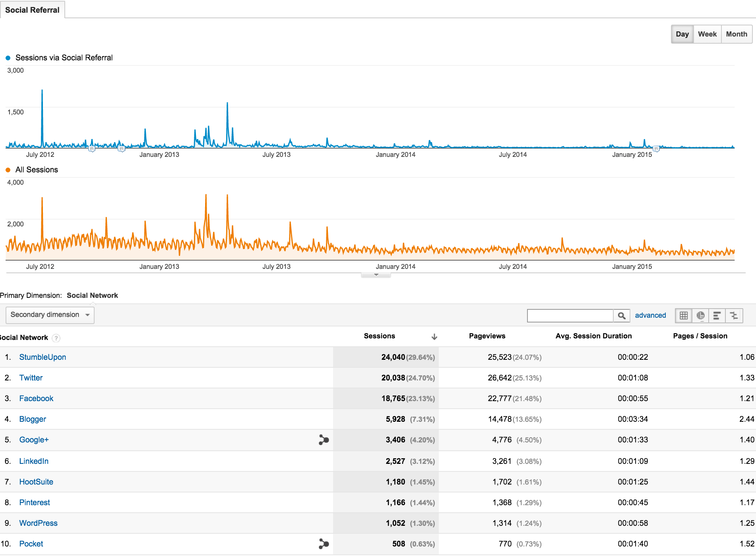Click in the table search input field
This screenshot has width=756, height=556.
point(570,316)
